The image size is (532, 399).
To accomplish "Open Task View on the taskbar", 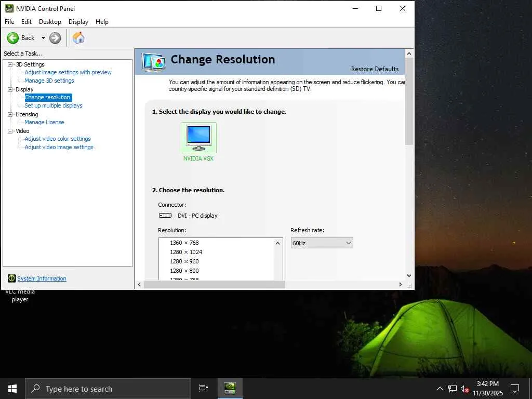I will click(204, 389).
